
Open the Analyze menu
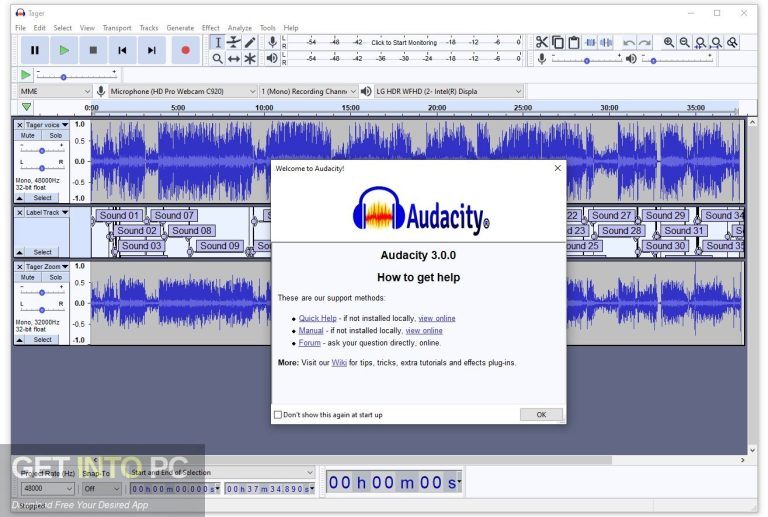click(240, 28)
